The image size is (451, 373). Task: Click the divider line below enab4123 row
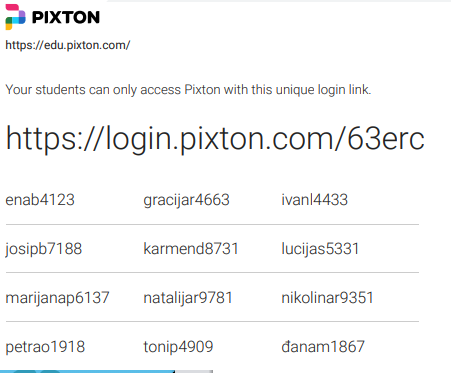(x=212, y=225)
